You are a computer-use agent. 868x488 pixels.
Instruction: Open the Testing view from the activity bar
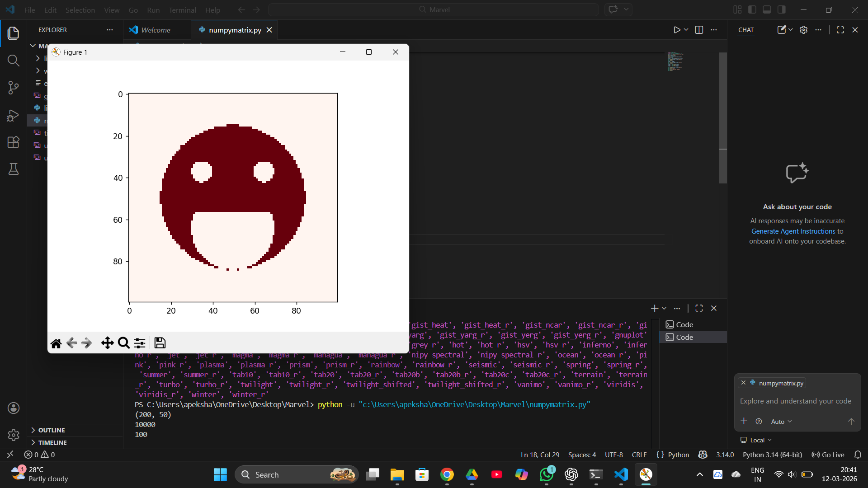tap(13, 169)
